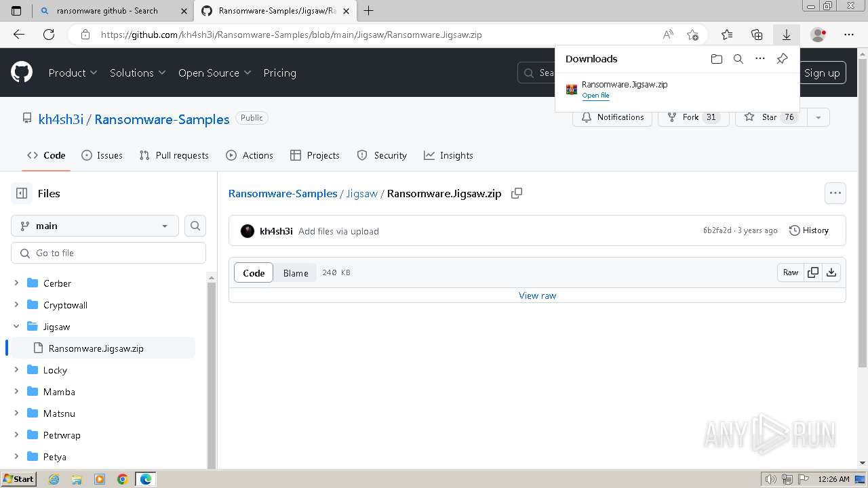868x488 pixels.
Task: Switch to ransomware github search tab
Action: 113,10
